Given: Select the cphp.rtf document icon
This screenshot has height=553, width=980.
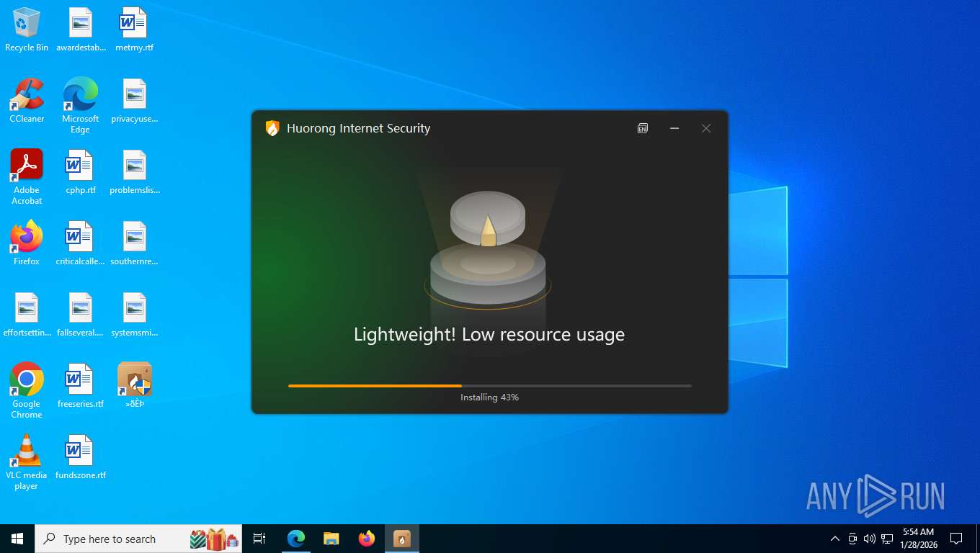Looking at the screenshot, I should [81, 173].
